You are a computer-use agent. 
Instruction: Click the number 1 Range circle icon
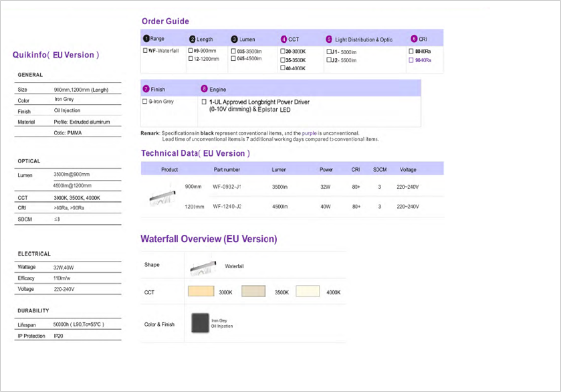[x=146, y=39]
